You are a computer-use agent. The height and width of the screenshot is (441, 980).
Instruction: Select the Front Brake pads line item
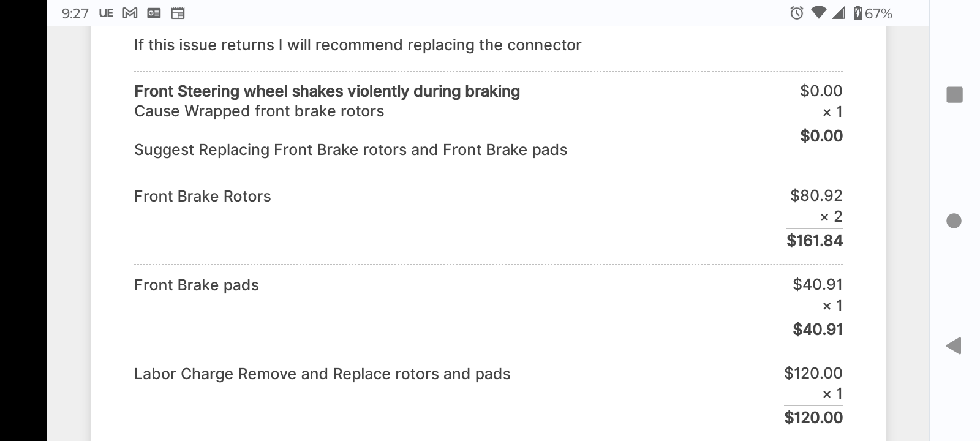point(197,285)
